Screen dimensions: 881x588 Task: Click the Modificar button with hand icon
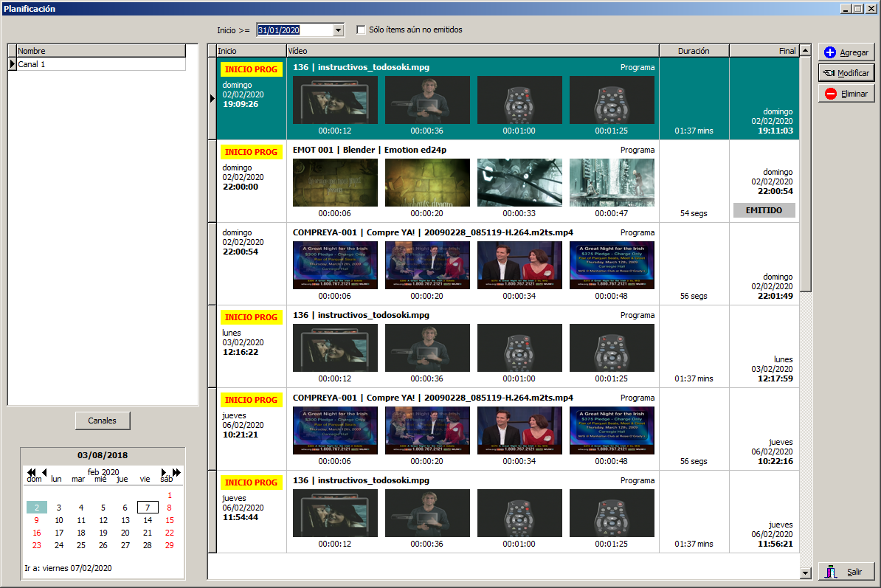846,73
